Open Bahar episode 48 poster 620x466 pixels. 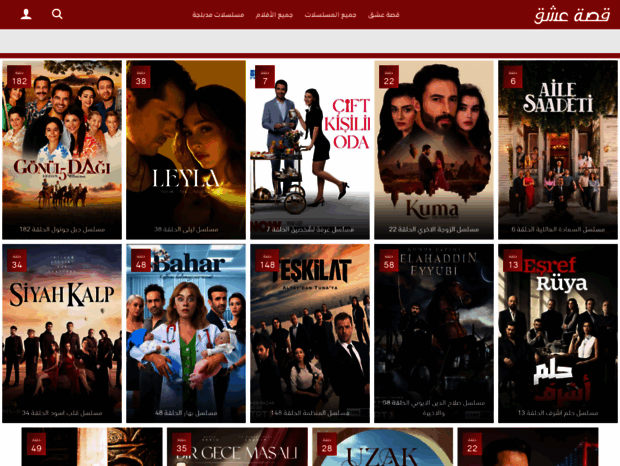[186, 333]
